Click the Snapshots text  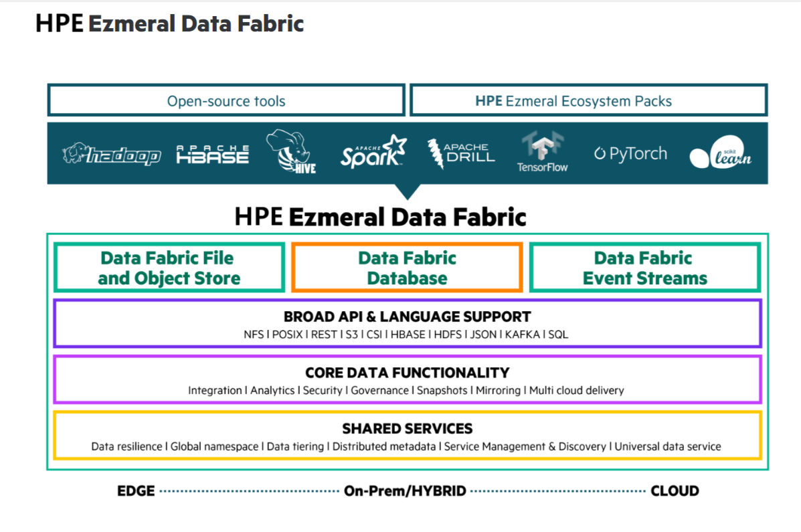tap(442, 390)
